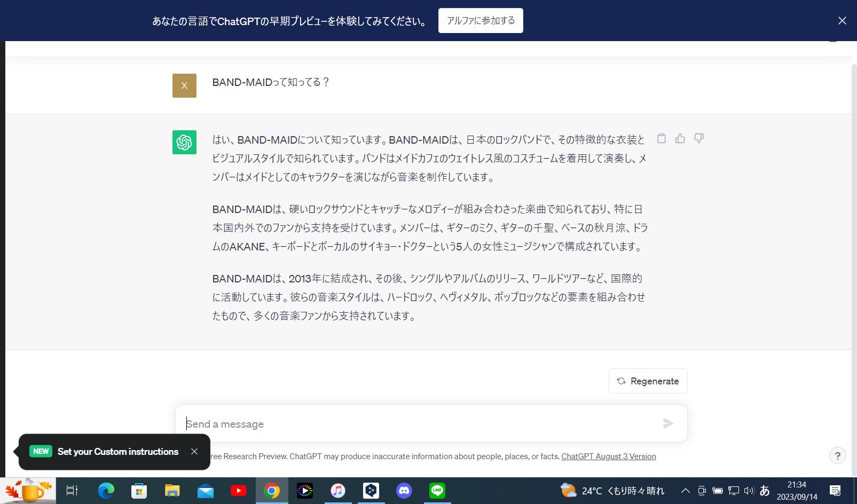Open weather widget showing 24°C

coord(612,491)
